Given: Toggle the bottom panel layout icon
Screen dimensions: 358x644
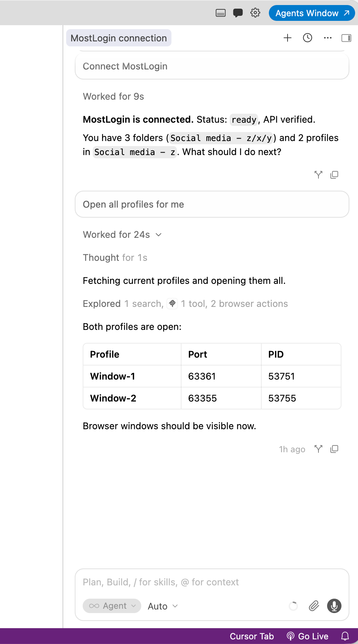Looking at the screenshot, I should coord(220,13).
